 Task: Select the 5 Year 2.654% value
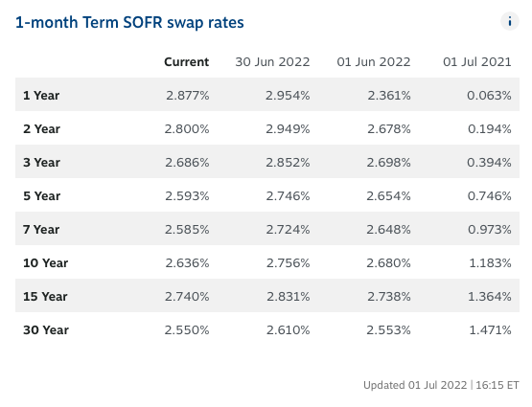(388, 196)
